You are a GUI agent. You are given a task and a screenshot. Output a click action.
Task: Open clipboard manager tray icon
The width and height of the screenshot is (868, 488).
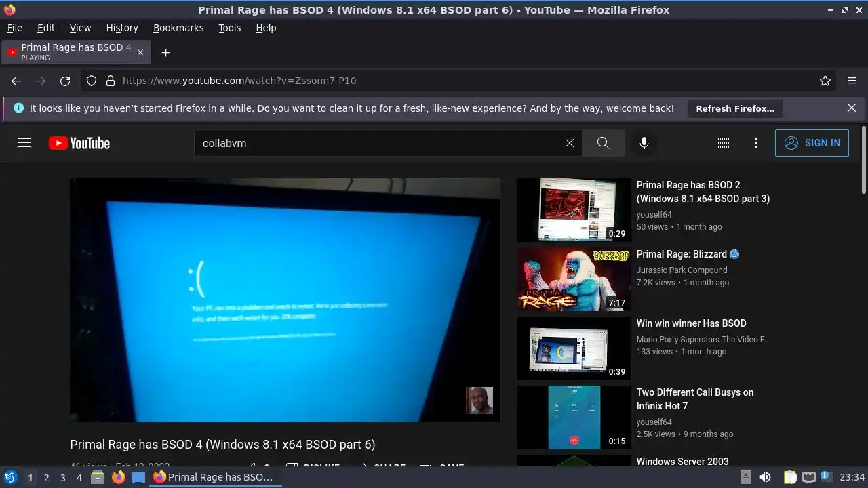[790, 477]
